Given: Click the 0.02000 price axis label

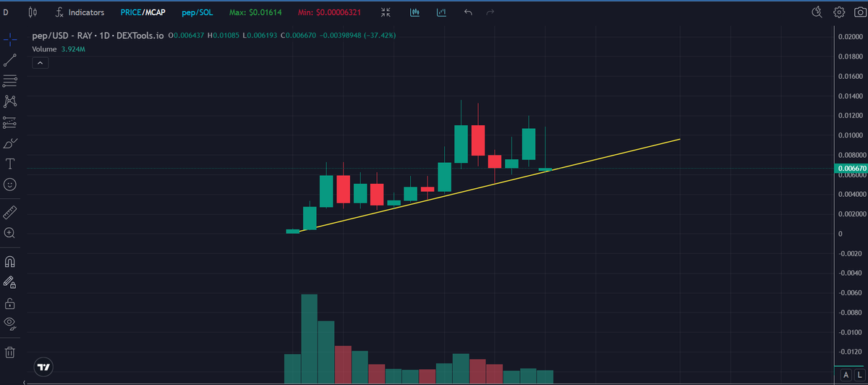Looking at the screenshot, I should [x=849, y=37].
